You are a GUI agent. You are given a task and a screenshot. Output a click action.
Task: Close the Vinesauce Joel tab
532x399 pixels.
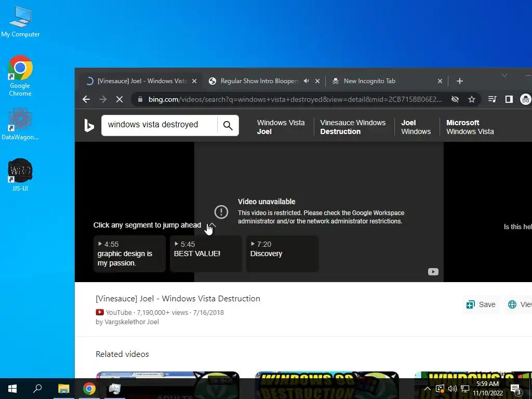(x=194, y=81)
